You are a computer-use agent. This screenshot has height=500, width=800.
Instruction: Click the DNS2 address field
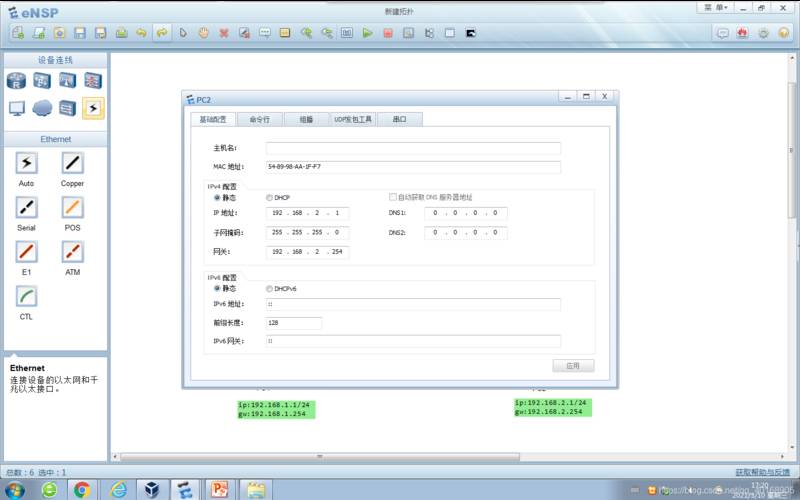click(466, 233)
